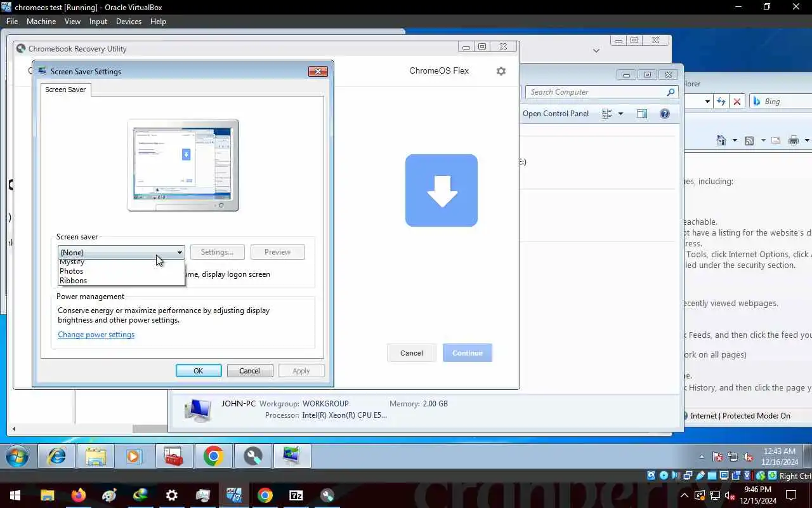This screenshot has width=812, height=508.
Task: Click muted volume icon in Windows 7 tray
Action: pos(748,457)
